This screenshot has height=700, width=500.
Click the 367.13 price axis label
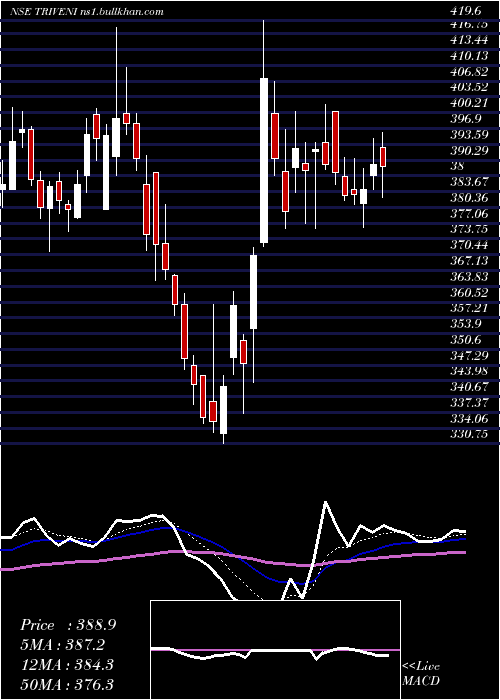469,262
